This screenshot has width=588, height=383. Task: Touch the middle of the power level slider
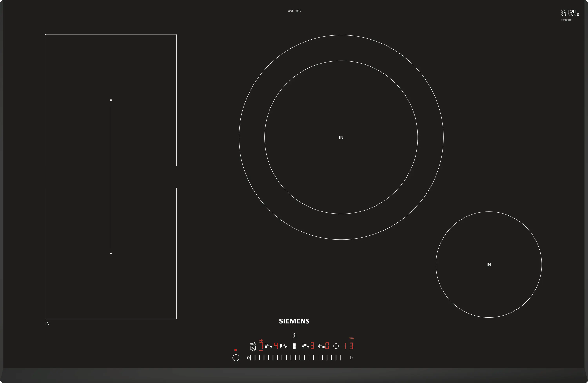[x=296, y=358]
